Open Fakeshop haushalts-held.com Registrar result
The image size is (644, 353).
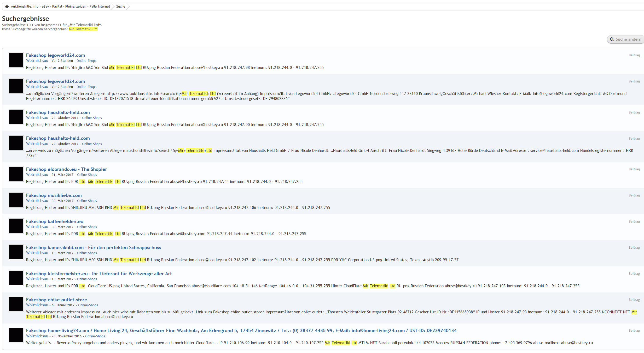coord(58,112)
